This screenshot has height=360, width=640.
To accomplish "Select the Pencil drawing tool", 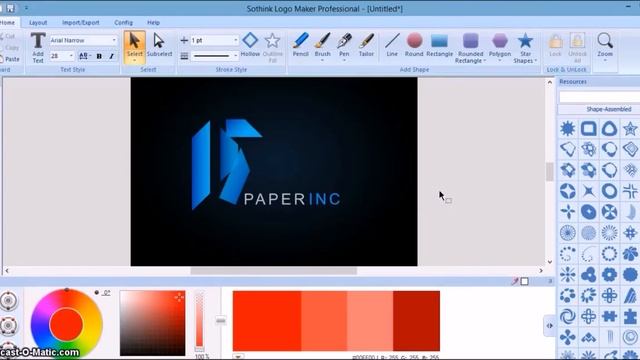I will (300, 44).
